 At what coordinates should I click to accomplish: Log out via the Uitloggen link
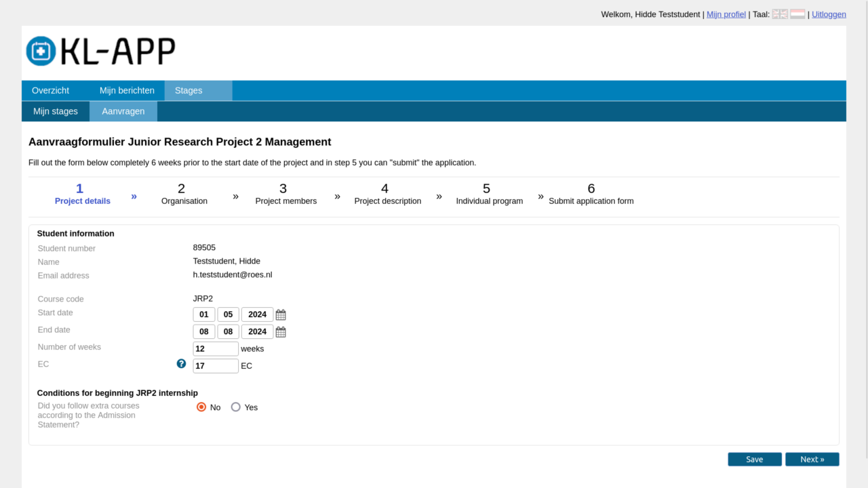click(829, 14)
